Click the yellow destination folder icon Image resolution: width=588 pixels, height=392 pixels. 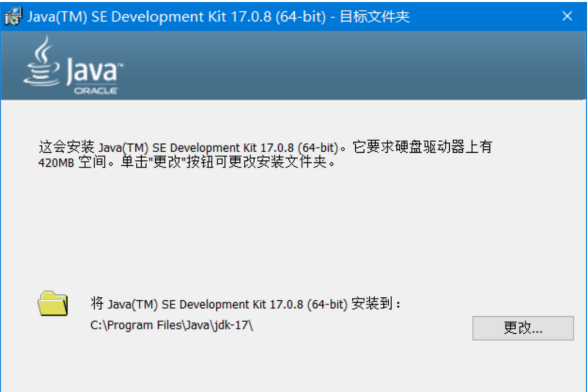(x=53, y=304)
